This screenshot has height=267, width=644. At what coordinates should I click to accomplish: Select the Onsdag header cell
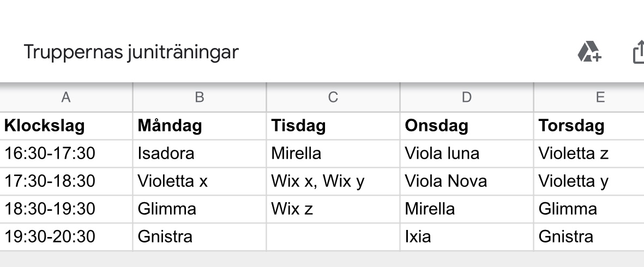coord(467,126)
